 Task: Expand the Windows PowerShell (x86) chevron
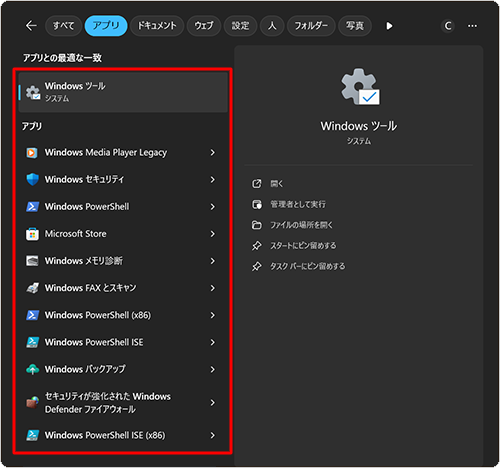point(213,315)
